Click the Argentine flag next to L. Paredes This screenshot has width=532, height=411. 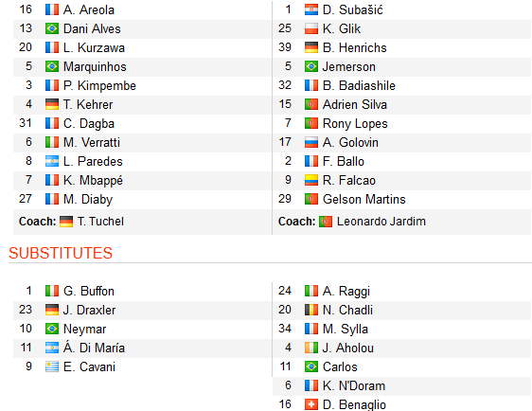52,161
